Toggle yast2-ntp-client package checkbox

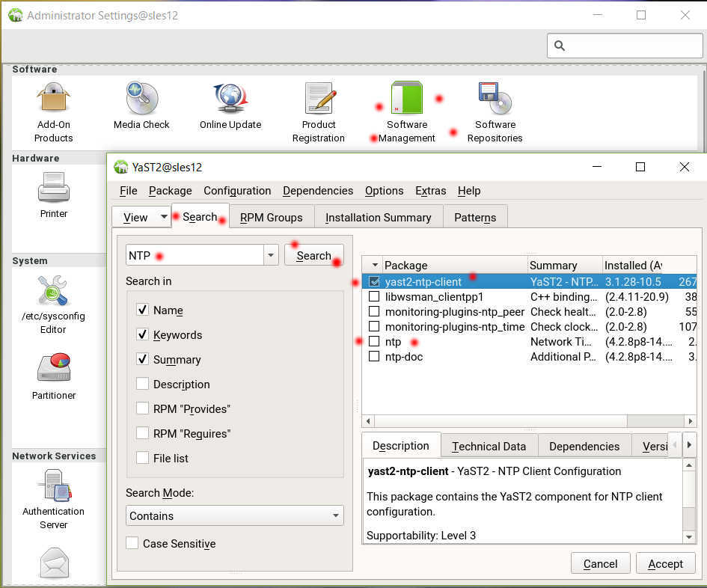click(374, 281)
